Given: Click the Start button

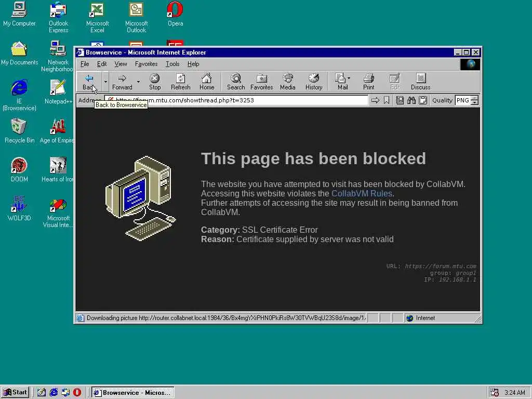Looking at the screenshot, I should [x=15, y=392].
